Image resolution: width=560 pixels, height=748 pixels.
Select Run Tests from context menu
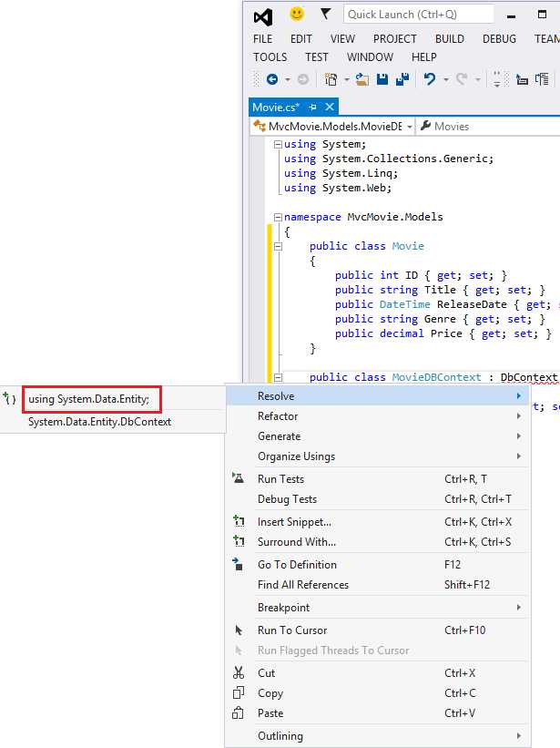click(x=378, y=479)
